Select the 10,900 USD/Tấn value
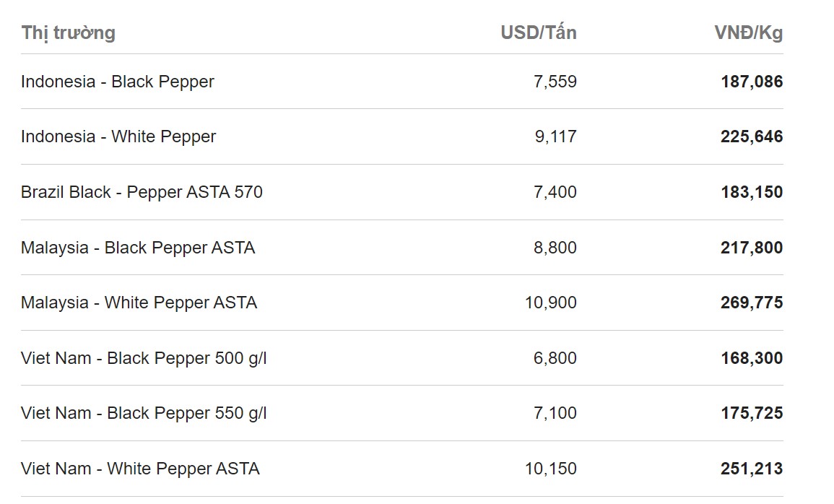Viewport: 834px width, 504px height. pyautogui.click(x=550, y=303)
